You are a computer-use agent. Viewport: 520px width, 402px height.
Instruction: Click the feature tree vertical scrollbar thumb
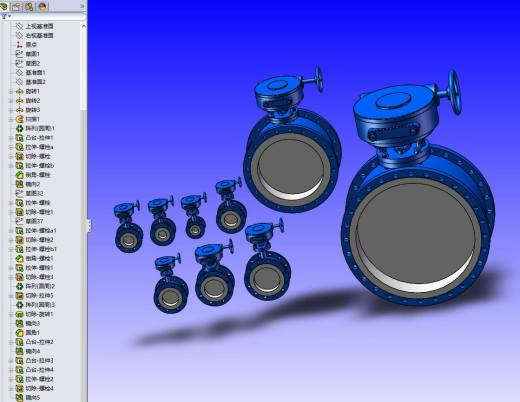pos(84,70)
